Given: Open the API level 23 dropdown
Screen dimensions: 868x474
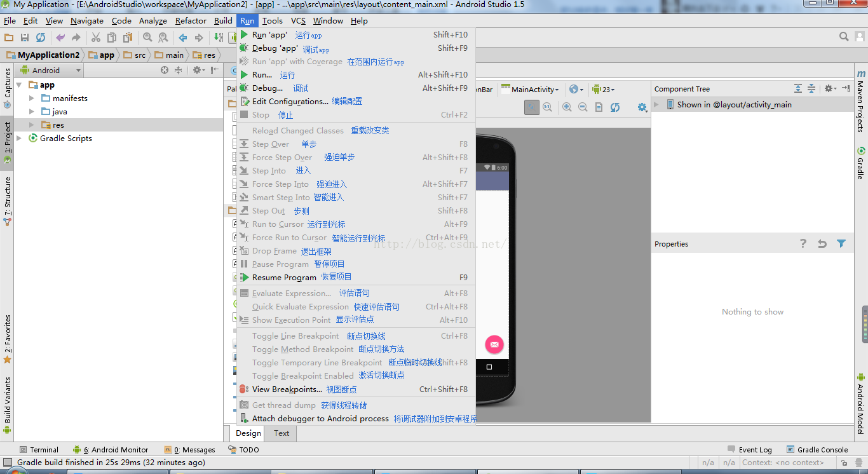Looking at the screenshot, I should (x=604, y=90).
